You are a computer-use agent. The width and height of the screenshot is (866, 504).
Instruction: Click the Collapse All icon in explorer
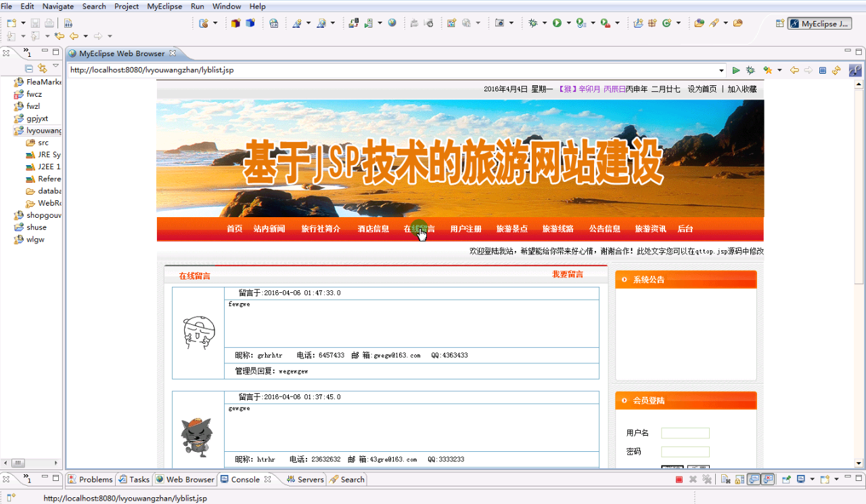click(x=29, y=68)
